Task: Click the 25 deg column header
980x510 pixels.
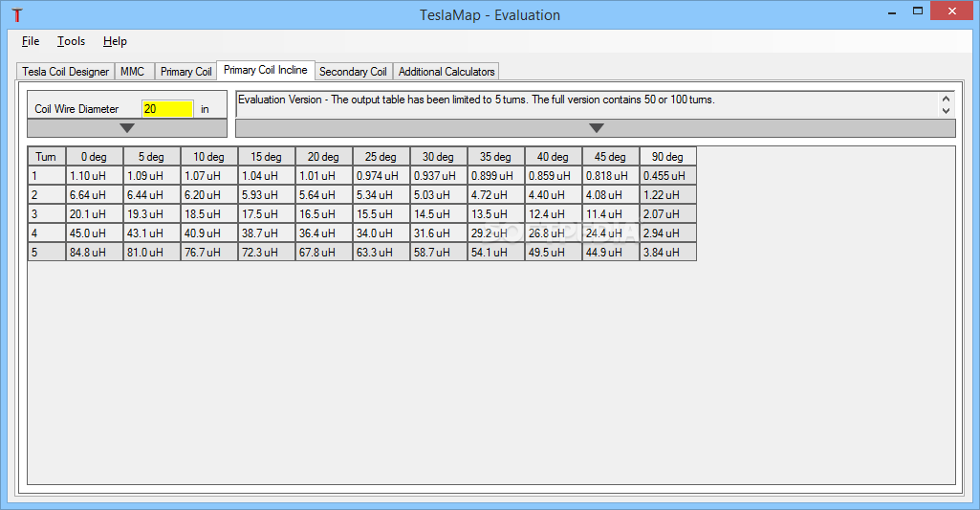Action: click(381, 156)
